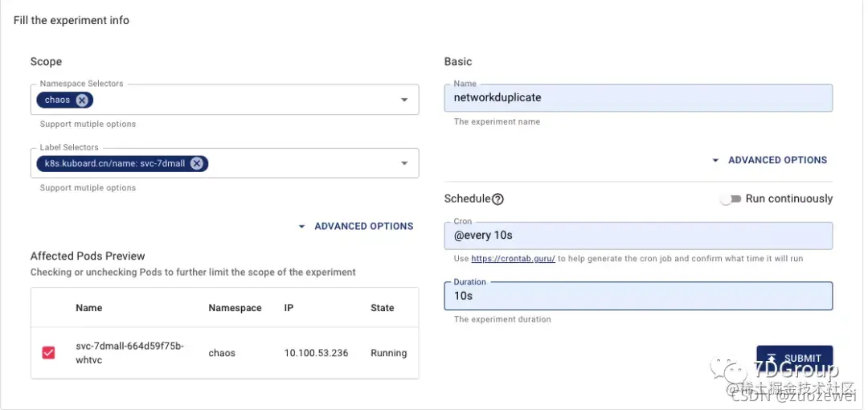Expand Scope Advanced Options
Viewport: 868px width, 410px height.
pos(356,227)
